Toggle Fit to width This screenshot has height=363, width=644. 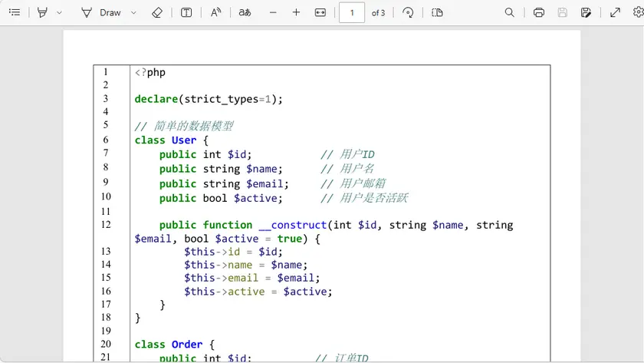coord(320,12)
